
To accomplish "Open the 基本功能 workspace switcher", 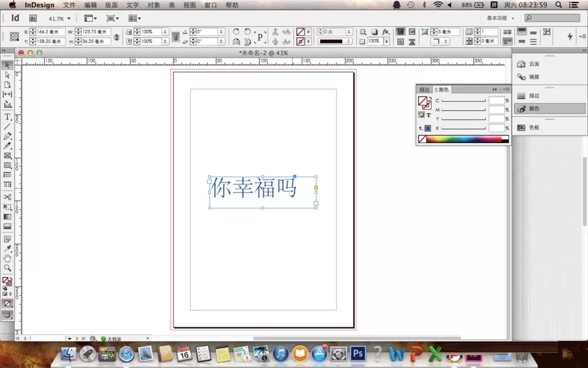I will 500,18.
